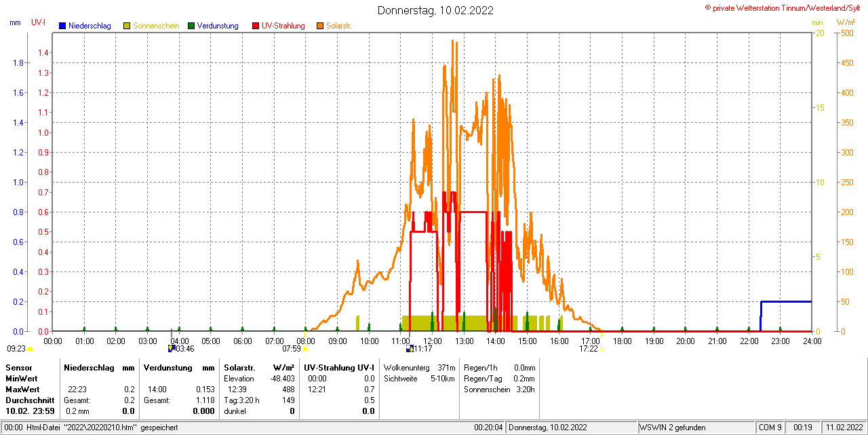Click the Sichtweite value 5-10km

click(x=442, y=378)
